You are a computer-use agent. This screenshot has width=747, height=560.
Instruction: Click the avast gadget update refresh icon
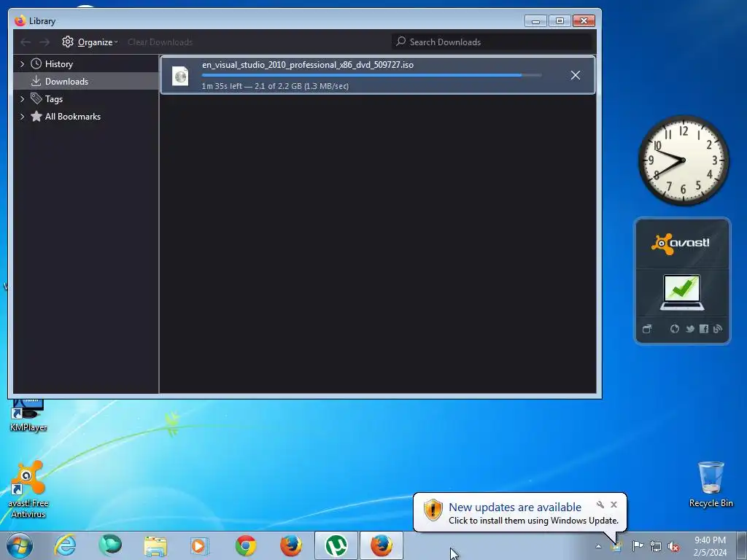coord(674,329)
